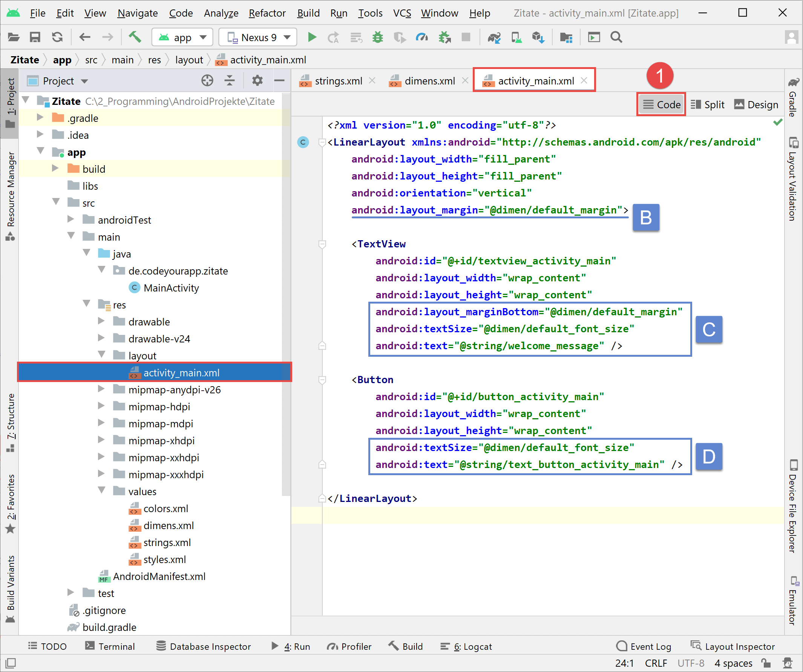
Task: Click the Back navigation arrow
Action: coord(84,37)
